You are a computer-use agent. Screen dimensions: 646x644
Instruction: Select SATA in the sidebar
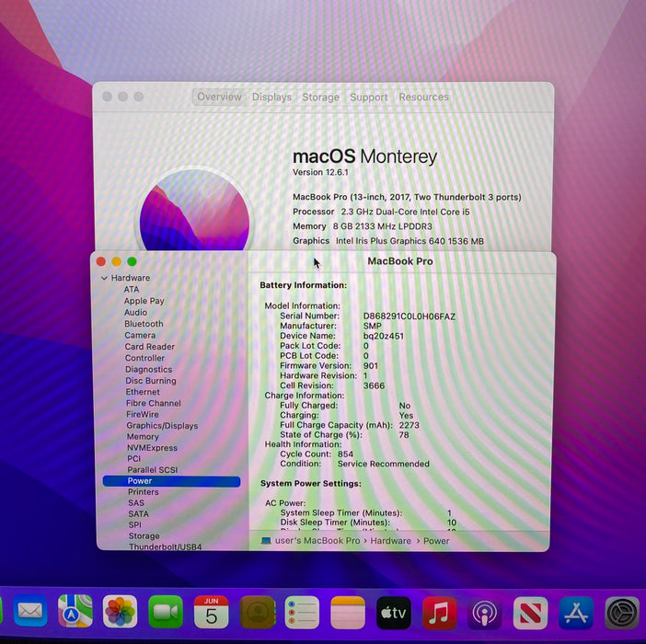(138, 514)
